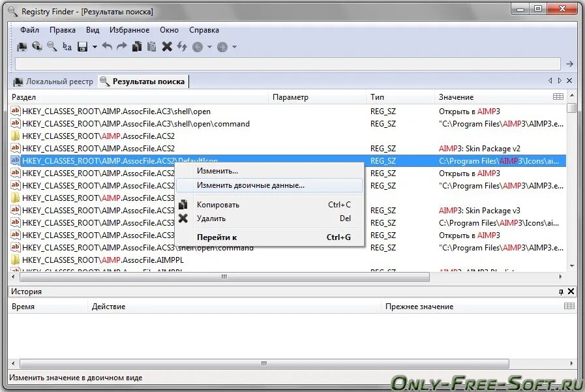
Task: Click the История horizontal scroll left arrow
Action: [14, 363]
